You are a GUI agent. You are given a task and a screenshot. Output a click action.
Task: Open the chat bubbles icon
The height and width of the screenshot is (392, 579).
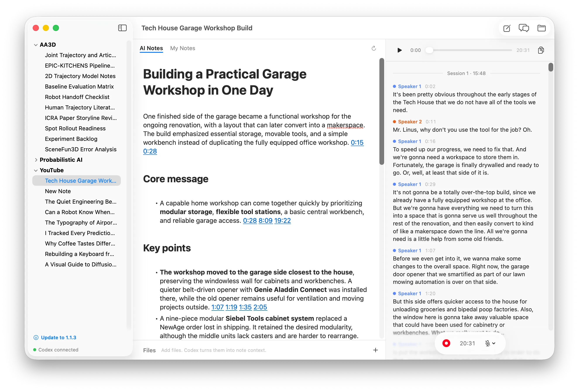pyautogui.click(x=524, y=28)
